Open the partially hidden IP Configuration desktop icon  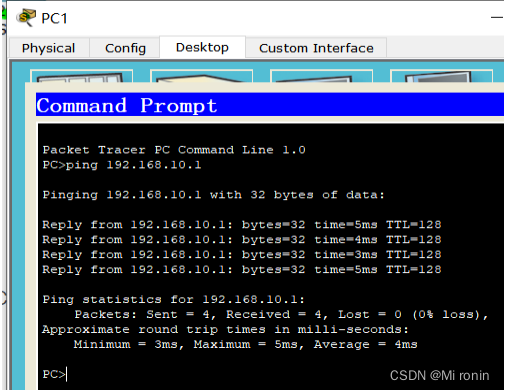click(81, 76)
